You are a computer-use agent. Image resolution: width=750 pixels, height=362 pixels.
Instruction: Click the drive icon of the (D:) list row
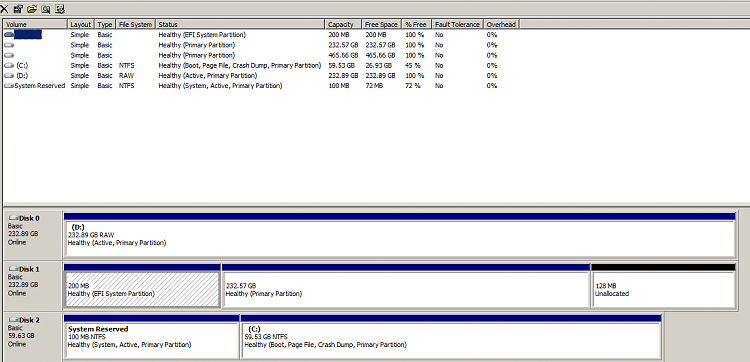9,76
